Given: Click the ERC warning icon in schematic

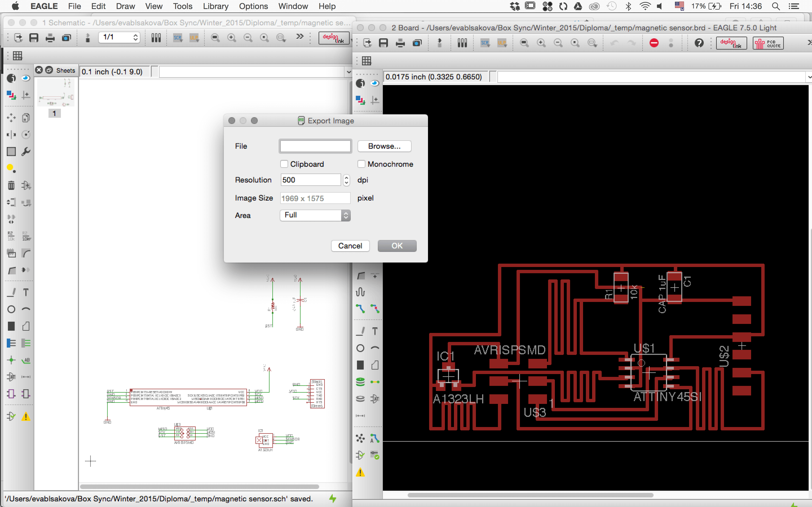Looking at the screenshot, I should pyautogui.click(x=26, y=417).
